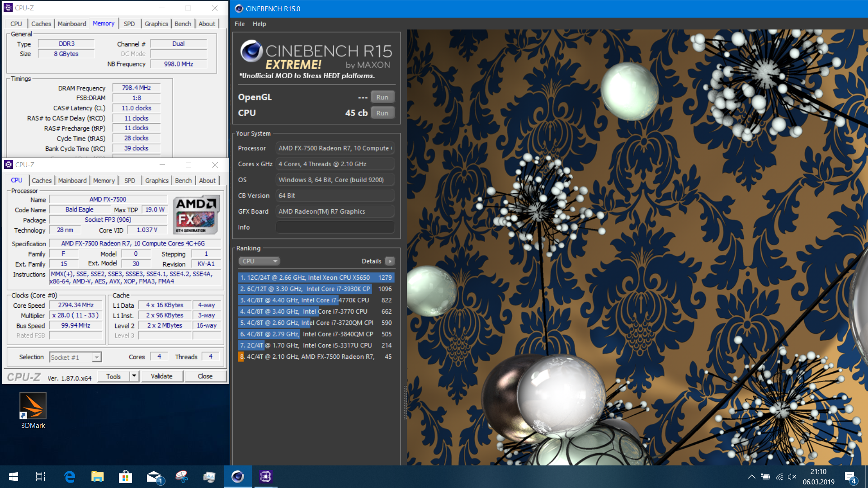Click the AMD FX processor logo

pyautogui.click(x=196, y=215)
